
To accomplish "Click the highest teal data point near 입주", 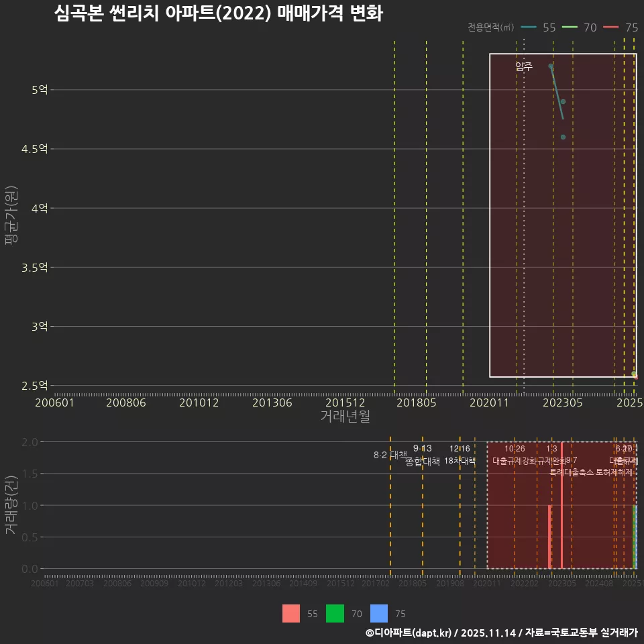I will (x=550, y=66).
